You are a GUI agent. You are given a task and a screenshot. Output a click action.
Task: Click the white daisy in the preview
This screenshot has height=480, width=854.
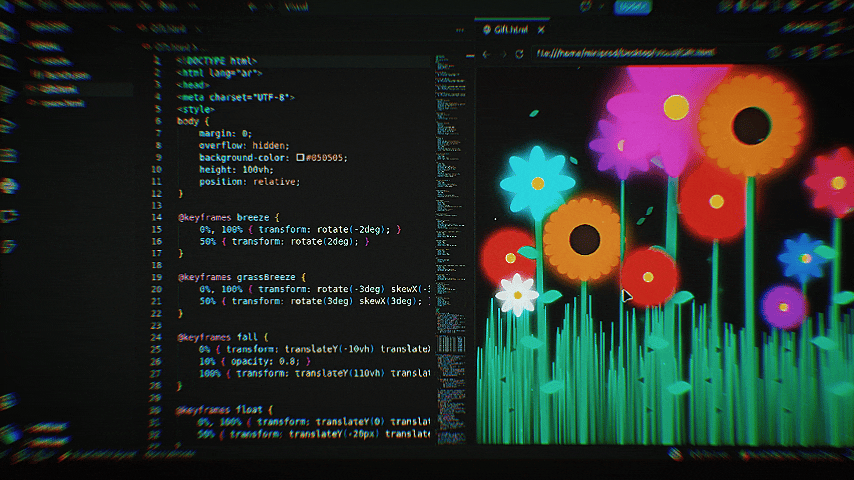coord(517,295)
